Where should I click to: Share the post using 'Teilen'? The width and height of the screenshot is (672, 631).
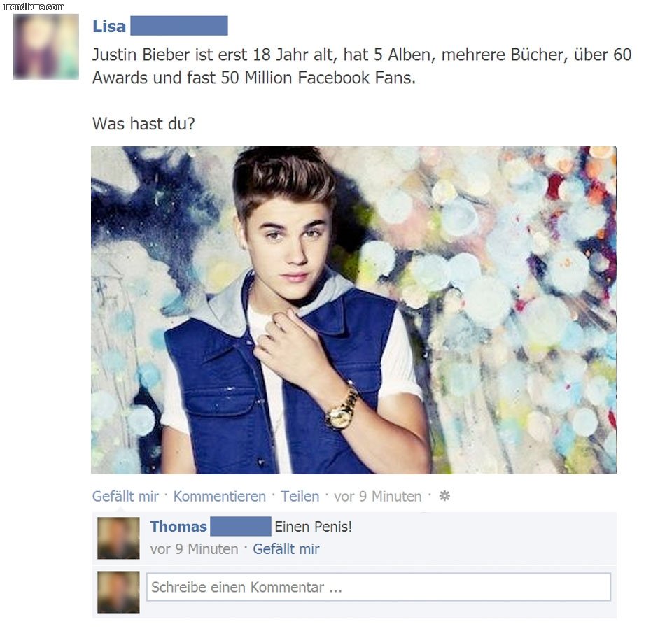pos(300,497)
